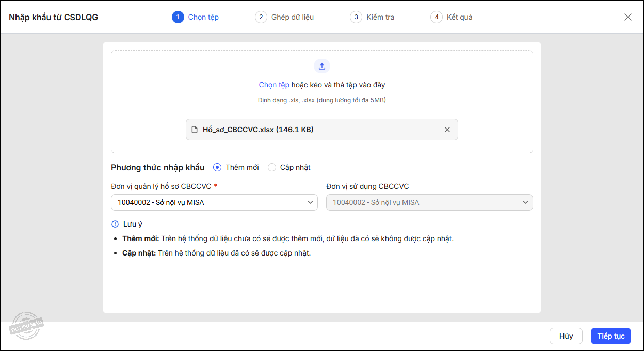Click the document icon next to Hồ_sơ_CBCCVC.xlsx
This screenshot has height=351, width=644.
[x=195, y=130]
